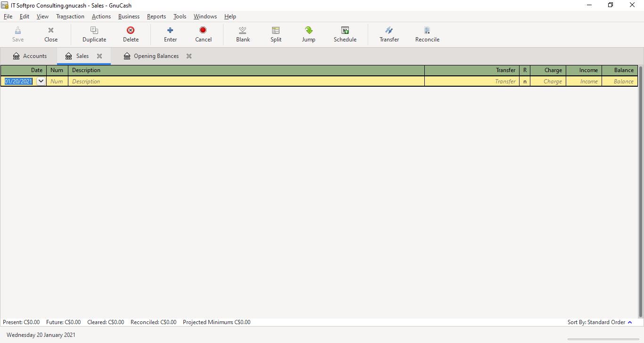The height and width of the screenshot is (343, 644).
Task: Record the transaction with Enter
Action: point(170,34)
